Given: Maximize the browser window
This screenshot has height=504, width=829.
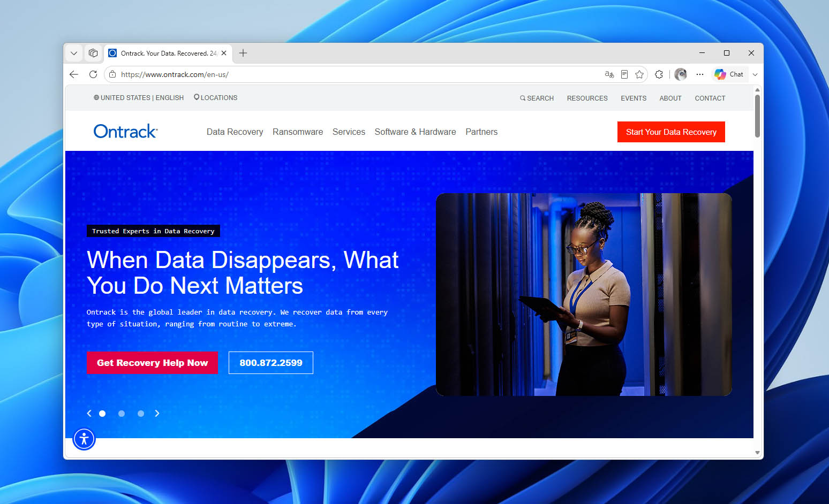Looking at the screenshot, I should tap(727, 53).
